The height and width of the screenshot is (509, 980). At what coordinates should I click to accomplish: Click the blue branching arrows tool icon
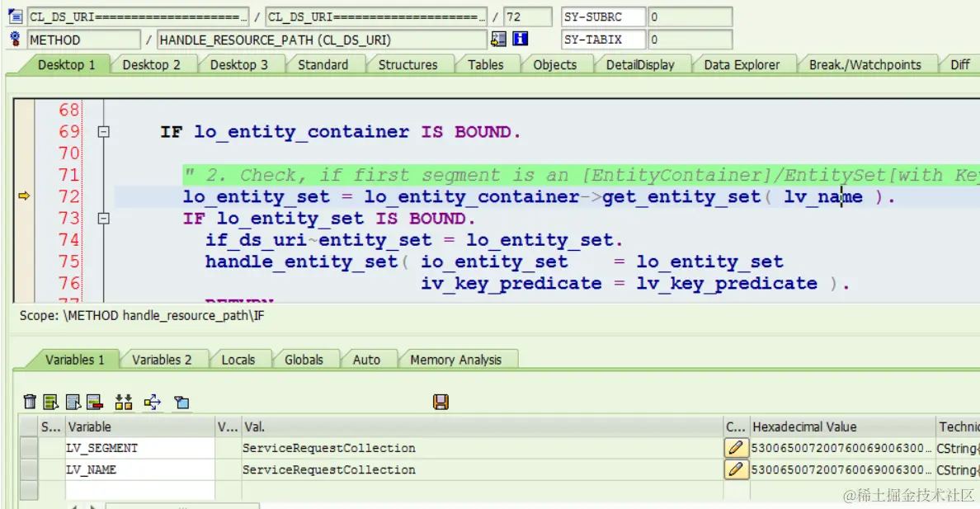point(153,402)
